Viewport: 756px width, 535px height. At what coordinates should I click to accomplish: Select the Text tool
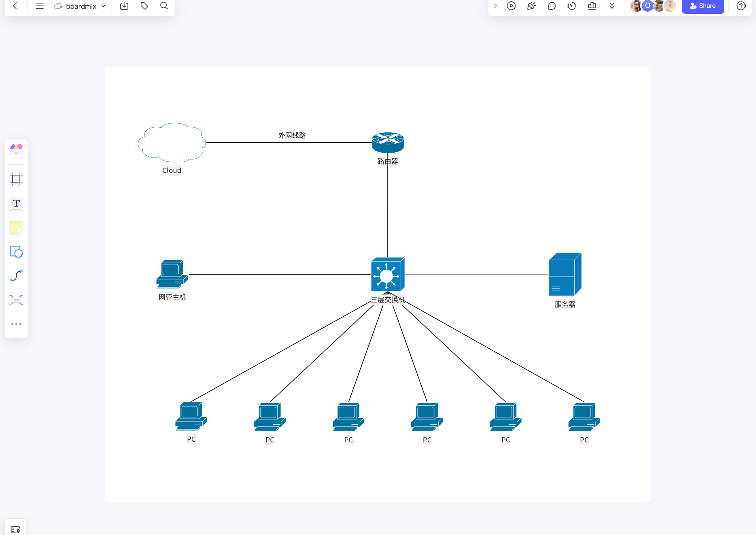[x=16, y=203]
